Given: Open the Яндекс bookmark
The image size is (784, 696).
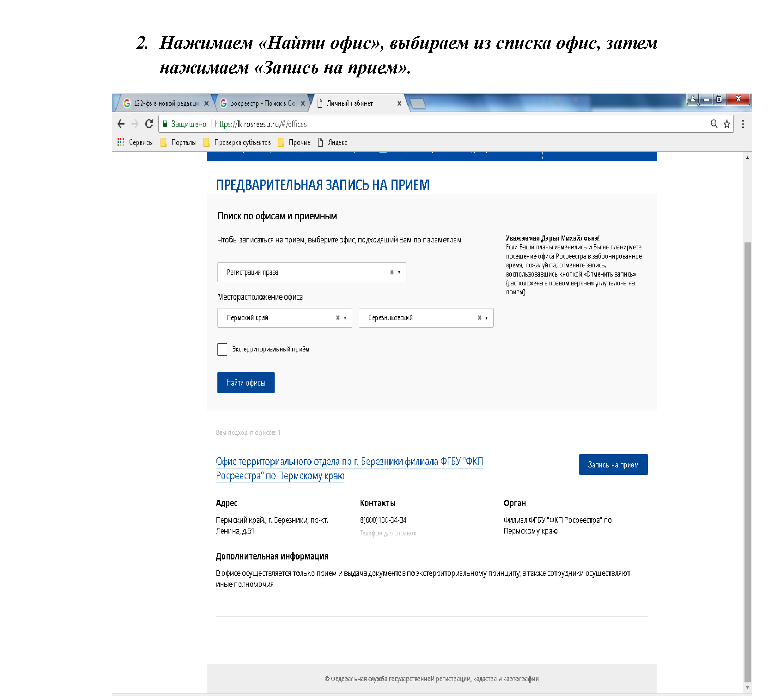Looking at the screenshot, I should tap(332, 142).
